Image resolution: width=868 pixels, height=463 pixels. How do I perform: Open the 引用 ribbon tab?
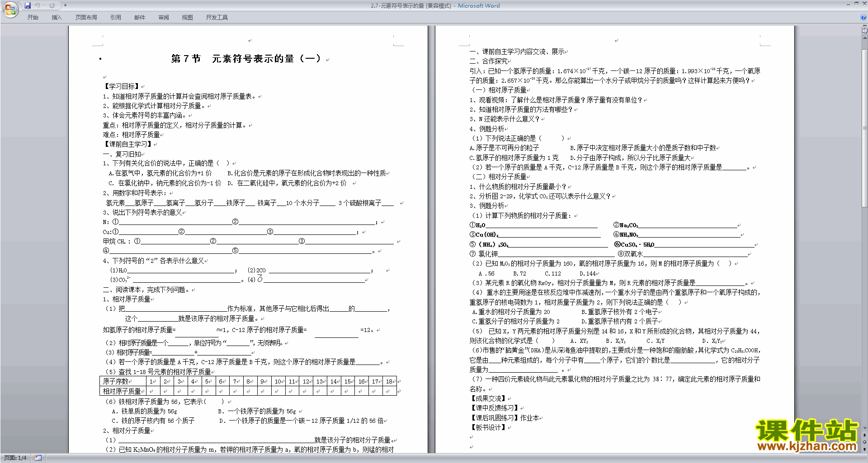(x=116, y=18)
